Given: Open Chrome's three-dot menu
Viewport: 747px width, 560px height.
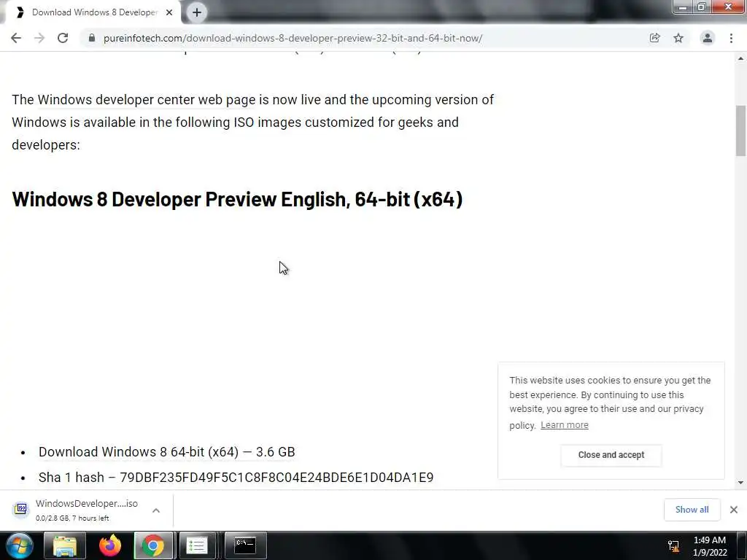Looking at the screenshot, I should pyautogui.click(x=731, y=38).
